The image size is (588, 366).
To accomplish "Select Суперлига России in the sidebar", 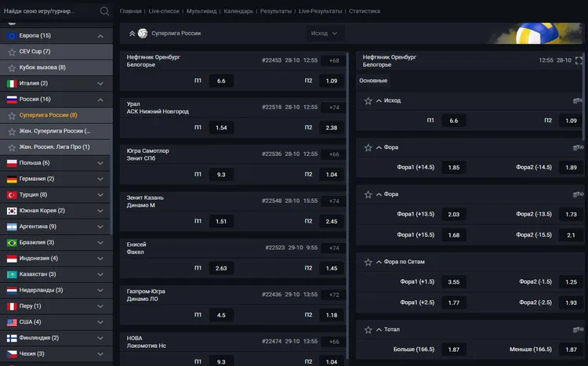I will (x=48, y=115).
